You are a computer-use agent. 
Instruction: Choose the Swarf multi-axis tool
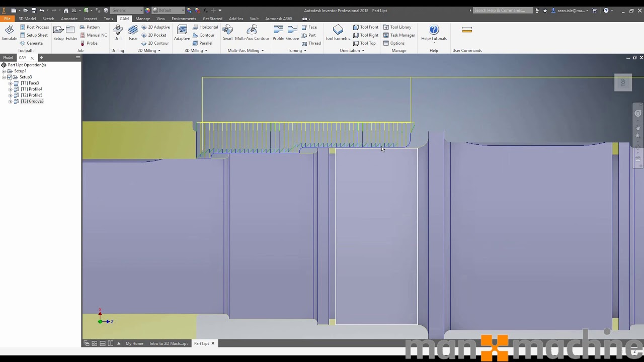[x=228, y=33]
